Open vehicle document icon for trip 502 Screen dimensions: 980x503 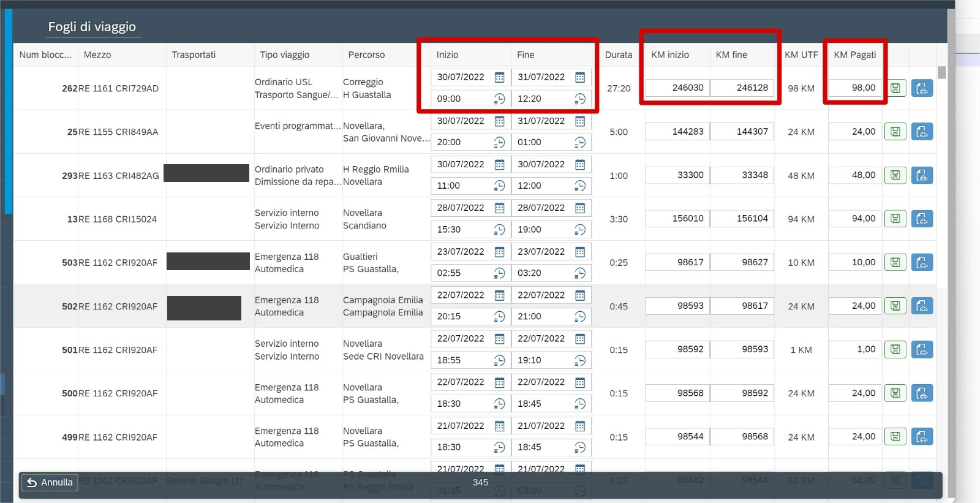(922, 306)
